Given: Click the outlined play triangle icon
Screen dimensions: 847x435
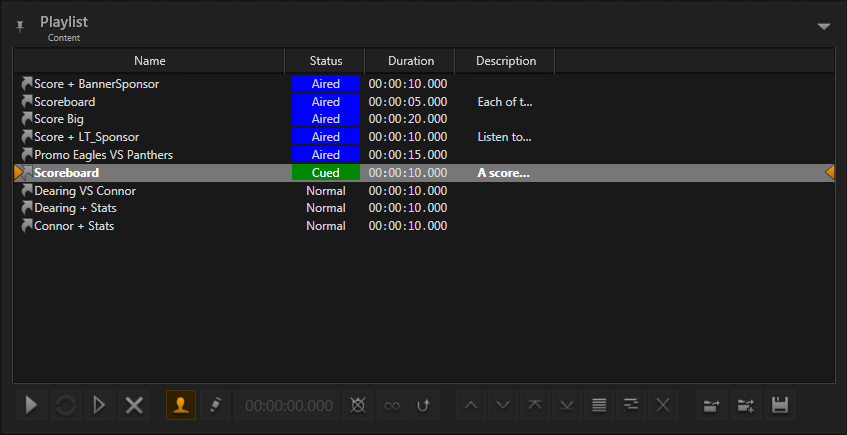Looking at the screenshot, I should tap(99, 405).
